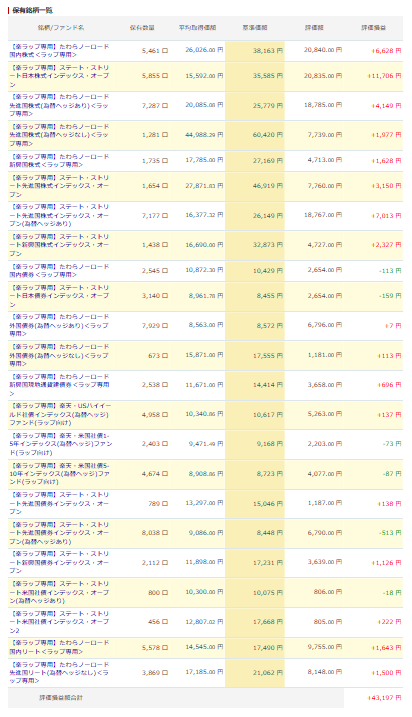Open 楽天・米国社債1-5年インデックス fund link

(x=61, y=444)
